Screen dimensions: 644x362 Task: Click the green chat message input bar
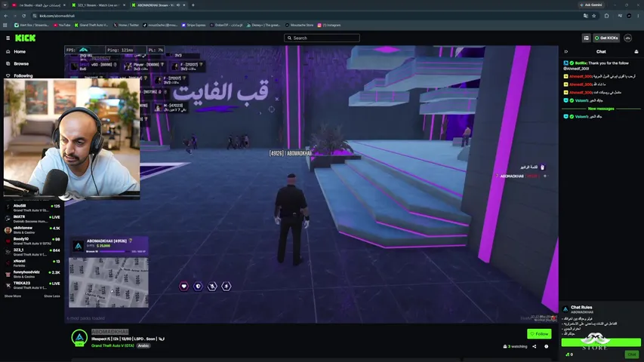pyautogui.click(x=601, y=342)
